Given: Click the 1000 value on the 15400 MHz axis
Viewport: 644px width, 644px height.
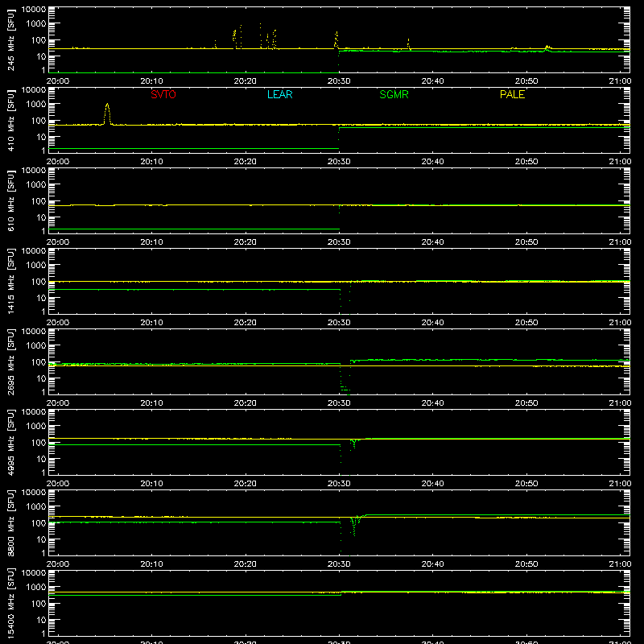Looking at the screenshot, I should pyautogui.click(x=36, y=588).
